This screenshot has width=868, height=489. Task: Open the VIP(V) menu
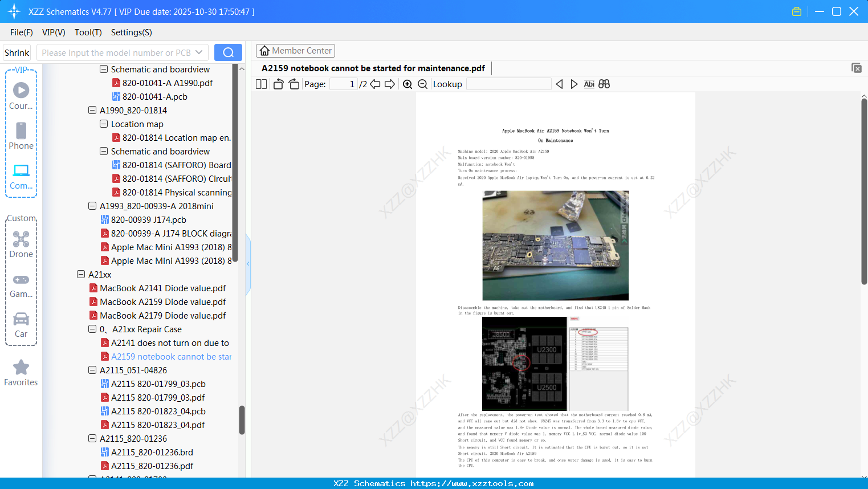click(x=54, y=32)
